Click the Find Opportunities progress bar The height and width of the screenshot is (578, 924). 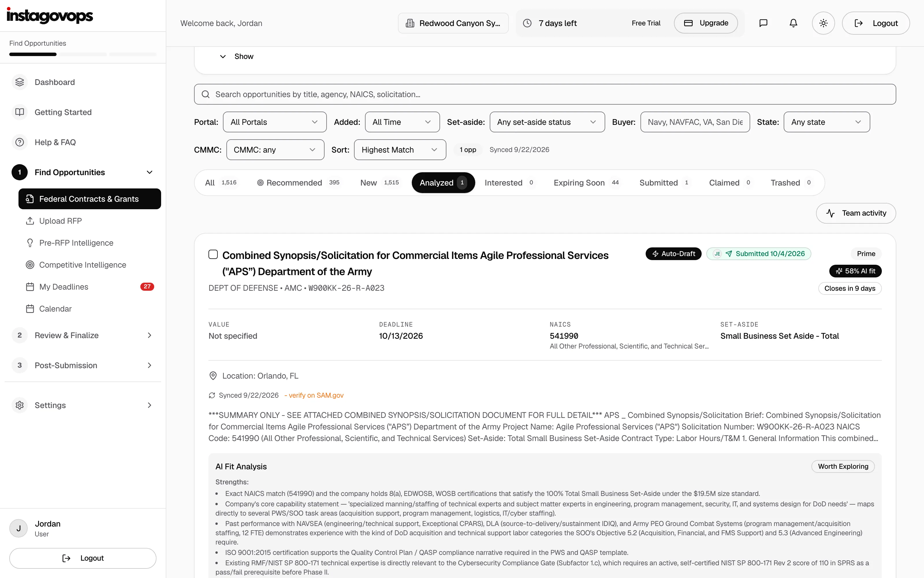pos(83,54)
